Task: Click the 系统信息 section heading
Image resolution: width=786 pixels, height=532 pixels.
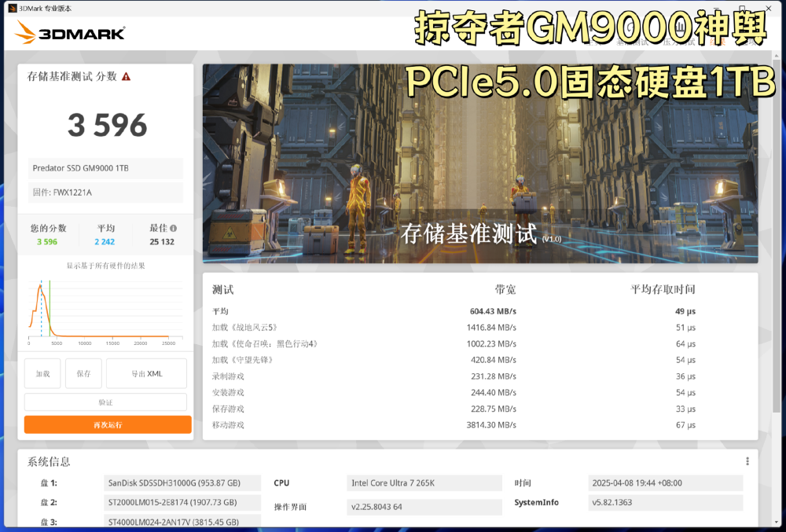Action: click(49, 461)
